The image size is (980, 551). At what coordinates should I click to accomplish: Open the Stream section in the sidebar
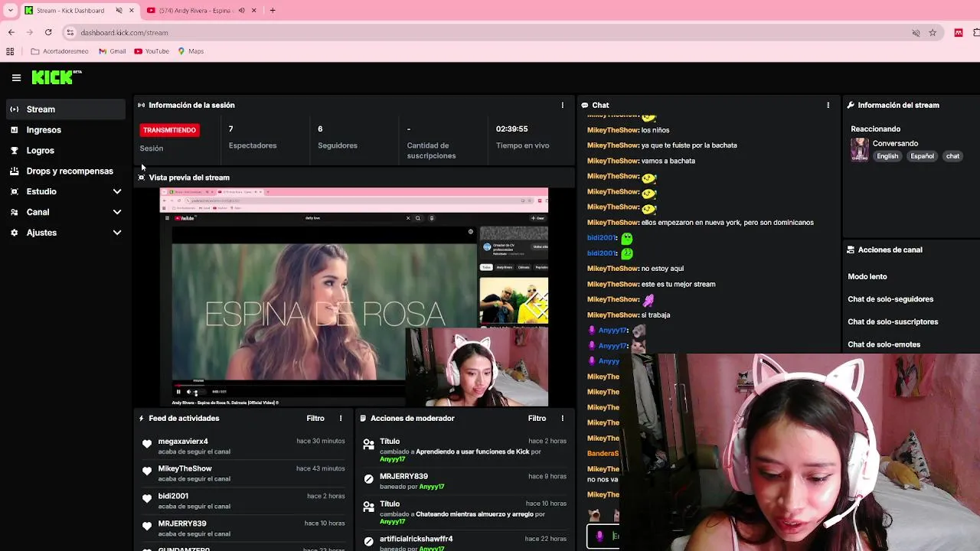pyautogui.click(x=64, y=109)
